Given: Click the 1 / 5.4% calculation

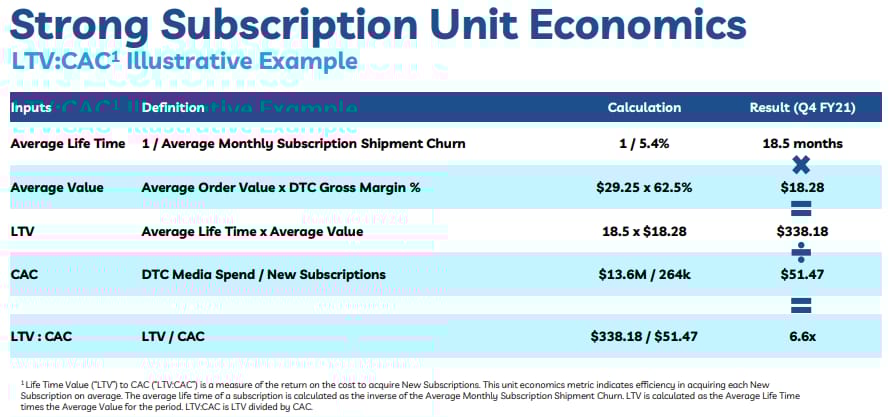Looking at the screenshot, I should 644,144.
